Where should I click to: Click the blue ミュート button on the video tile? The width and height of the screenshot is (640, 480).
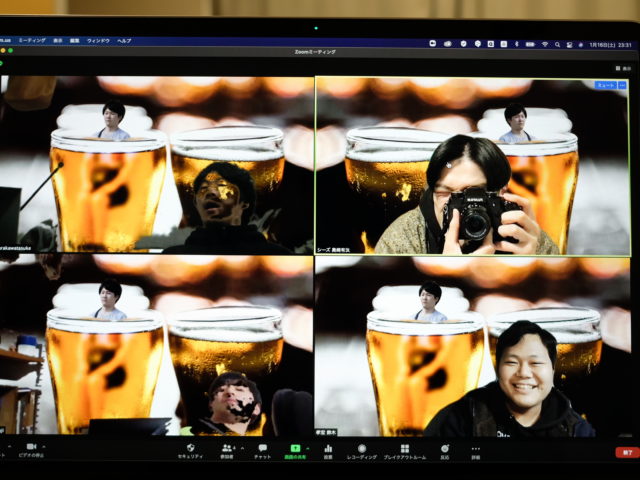[x=605, y=86]
